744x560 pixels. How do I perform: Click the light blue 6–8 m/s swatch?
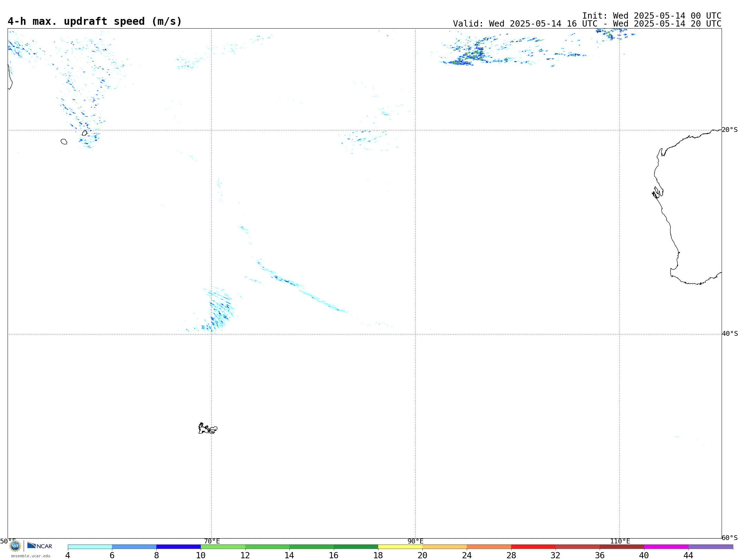[134, 547]
